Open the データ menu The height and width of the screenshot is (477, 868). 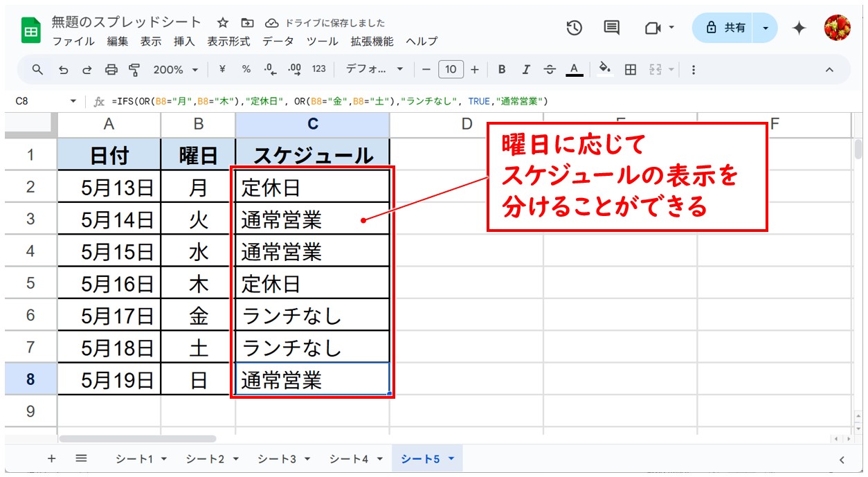[x=278, y=42]
